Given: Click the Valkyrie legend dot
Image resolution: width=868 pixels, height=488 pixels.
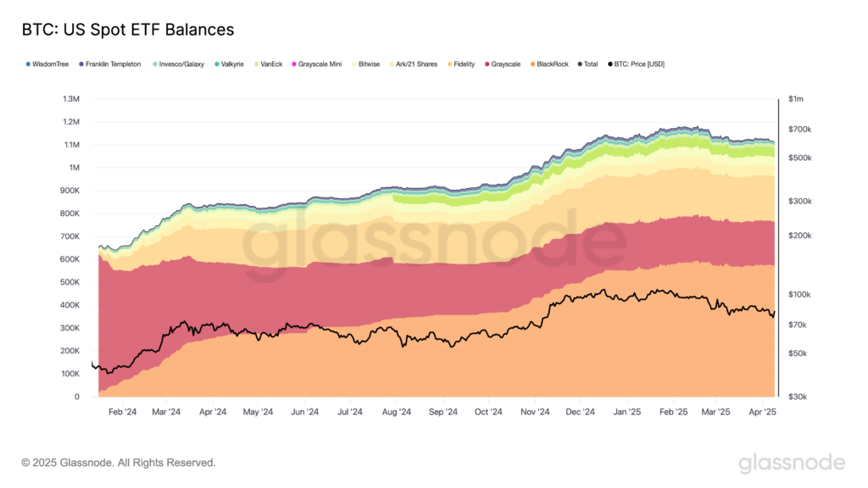Looking at the screenshot, I should [217, 64].
